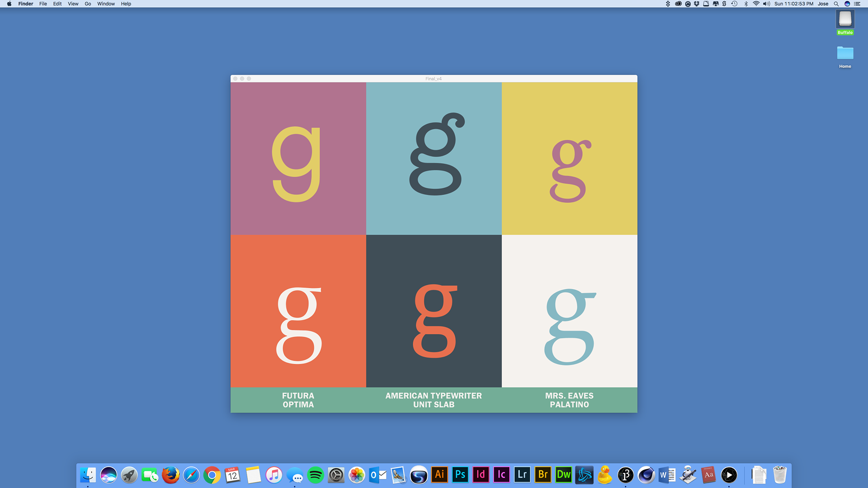Launch Adobe InCopy from the Dock

[x=501, y=475]
